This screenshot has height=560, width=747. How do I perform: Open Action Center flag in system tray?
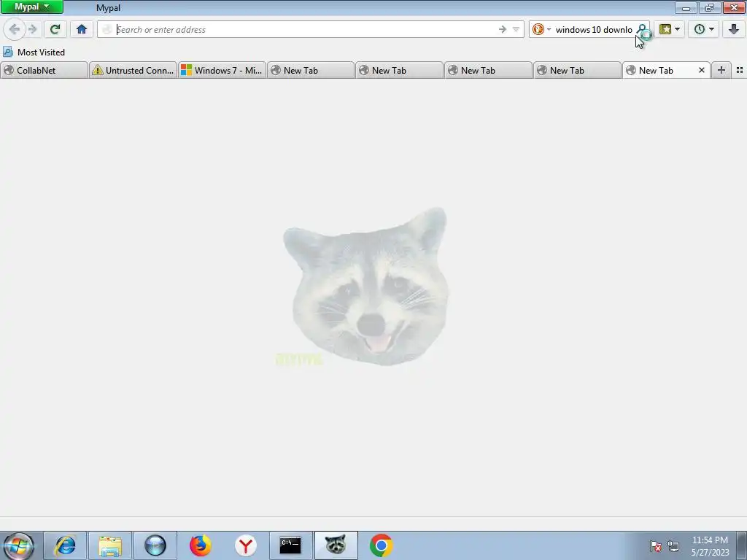tap(656, 546)
